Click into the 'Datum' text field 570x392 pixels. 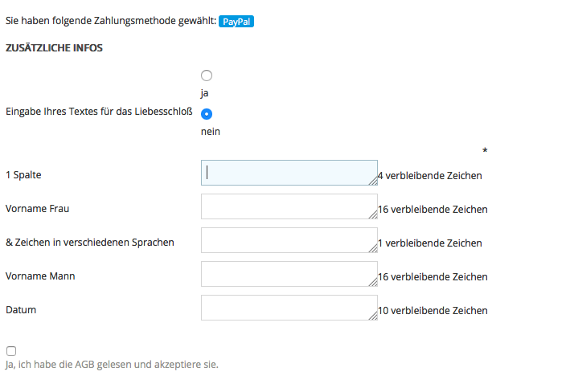289,308
